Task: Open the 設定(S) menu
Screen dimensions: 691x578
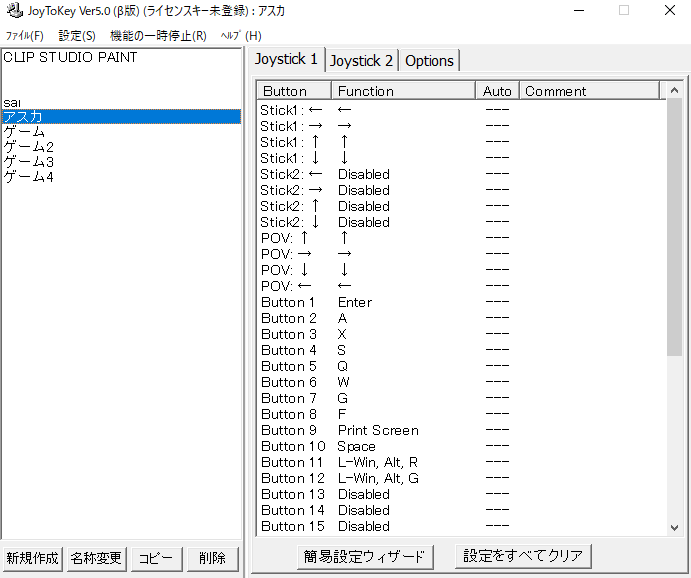Action: [77, 36]
